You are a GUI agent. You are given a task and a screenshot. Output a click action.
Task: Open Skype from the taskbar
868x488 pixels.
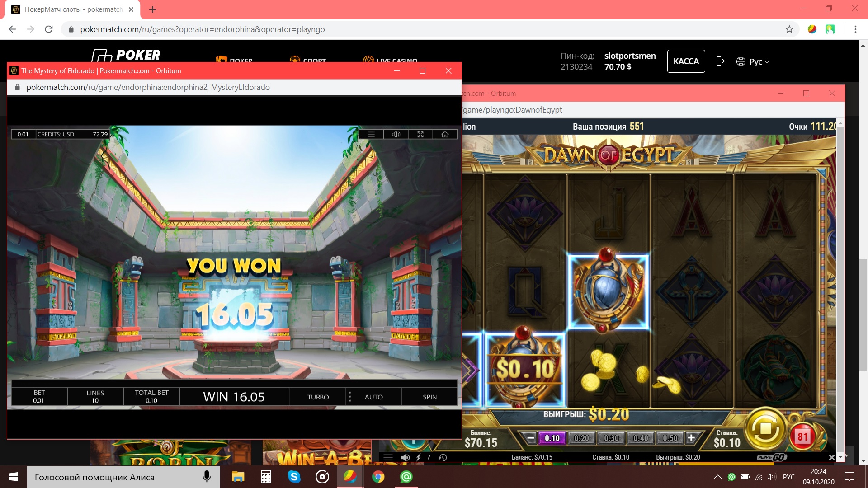[294, 477]
